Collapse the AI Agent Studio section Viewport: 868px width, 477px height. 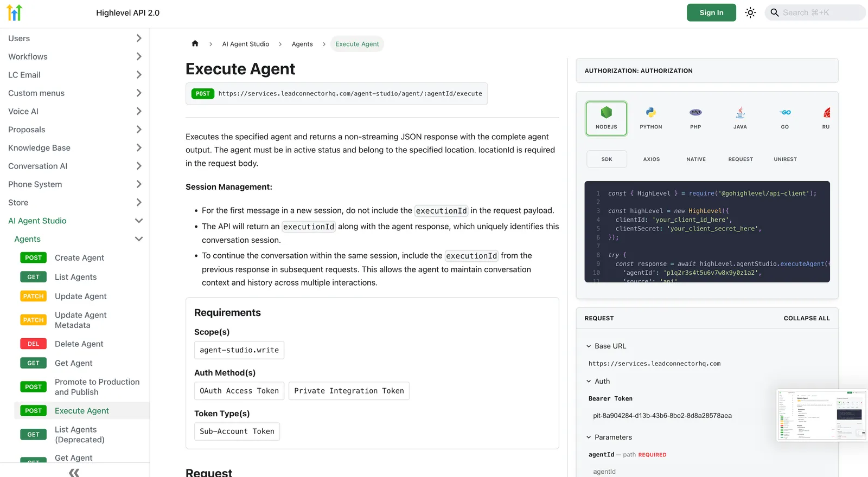(x=139, y=221)
